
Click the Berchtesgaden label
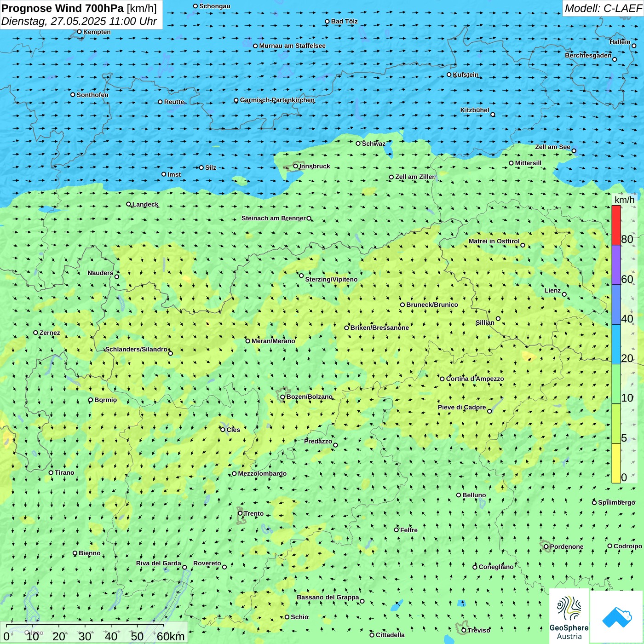(588, 55)
